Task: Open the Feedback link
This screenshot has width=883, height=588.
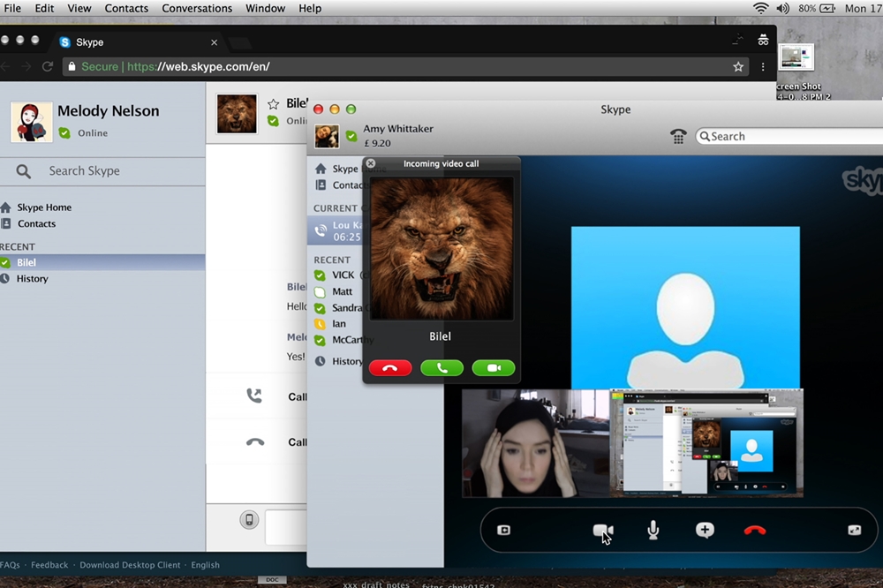Action: (49, 565)
